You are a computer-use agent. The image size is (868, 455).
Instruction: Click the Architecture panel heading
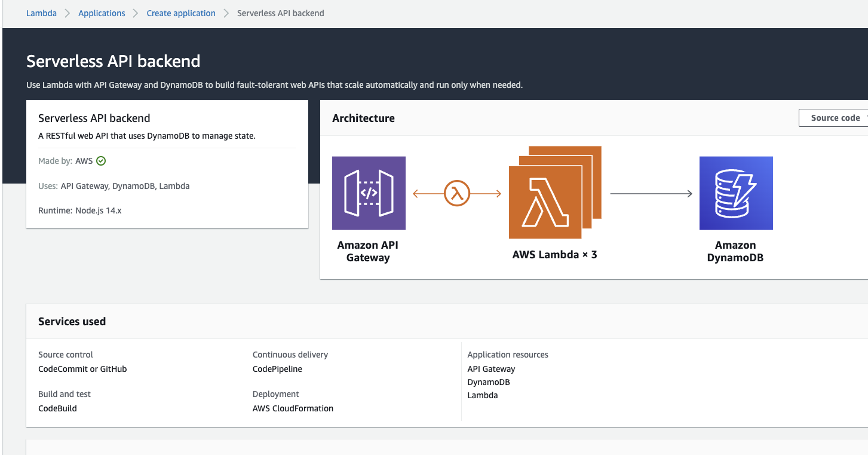(363, 118)
